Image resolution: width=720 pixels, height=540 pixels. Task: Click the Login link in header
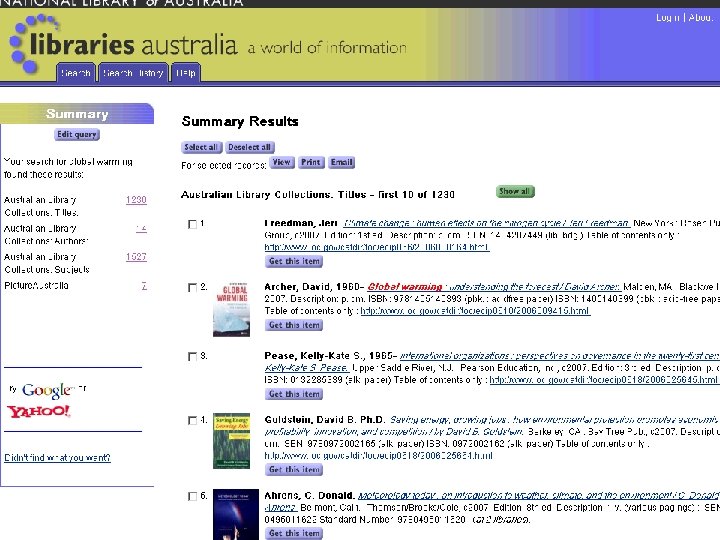click(668, 17)
